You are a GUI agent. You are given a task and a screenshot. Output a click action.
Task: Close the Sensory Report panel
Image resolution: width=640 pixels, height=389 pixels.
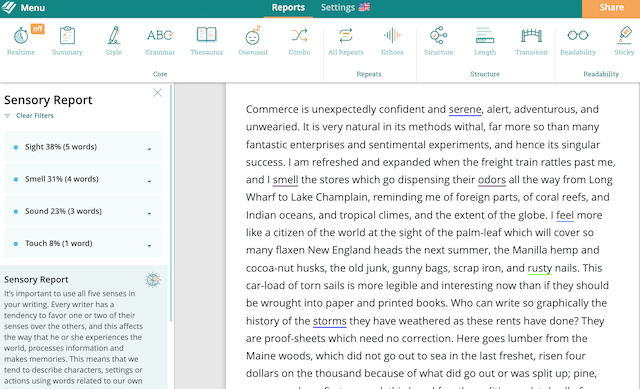coord(158,93)
